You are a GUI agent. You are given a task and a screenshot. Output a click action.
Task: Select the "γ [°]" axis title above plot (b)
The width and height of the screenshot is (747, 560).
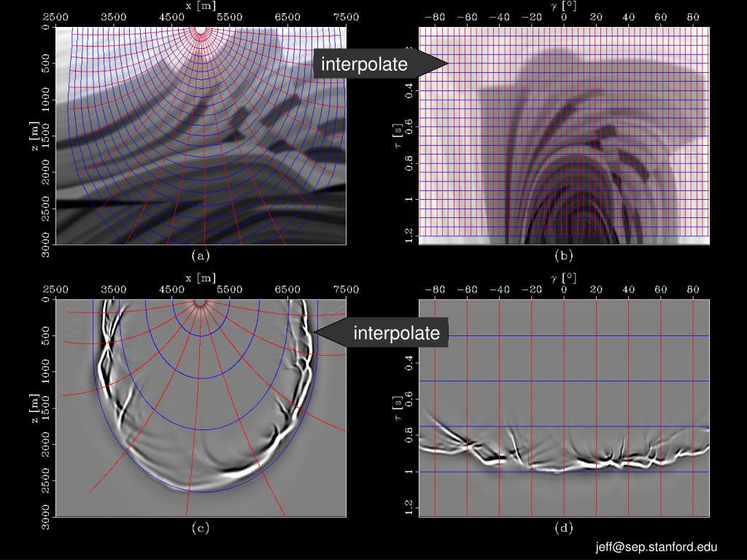(563, 6)
